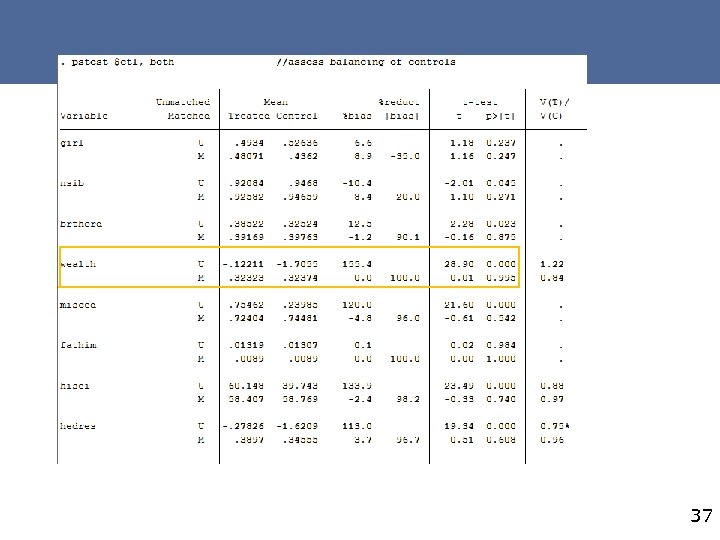The width and height of the screenshot is (720, 540).
Task: Click the 'fathim' variable label
Action: 77,344
